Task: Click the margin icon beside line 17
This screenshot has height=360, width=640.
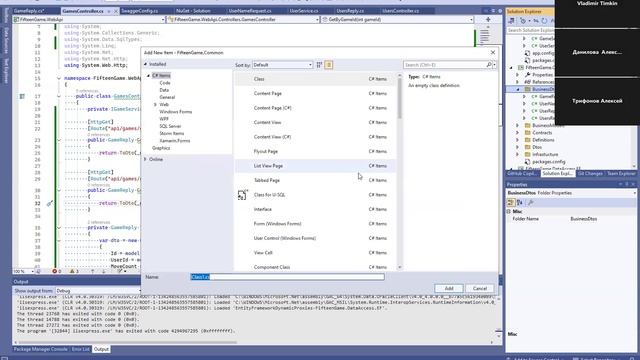Action: pos(22,96)
